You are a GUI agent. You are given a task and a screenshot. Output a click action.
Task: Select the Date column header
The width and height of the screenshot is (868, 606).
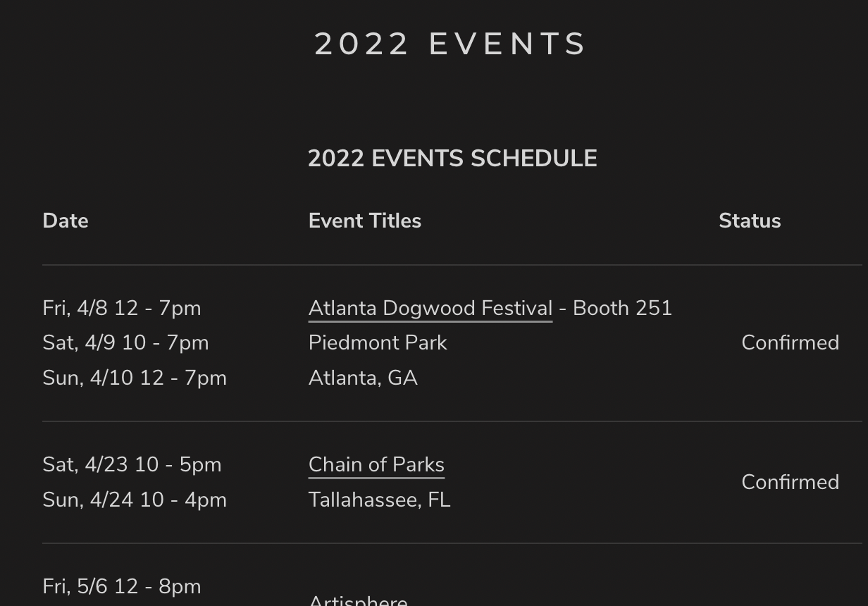click(66, 221)
